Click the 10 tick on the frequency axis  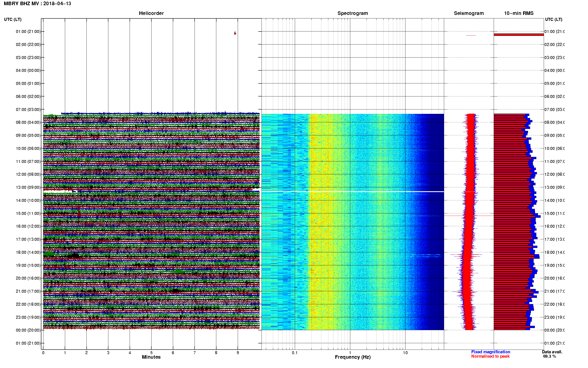click(x=405, y=353)
